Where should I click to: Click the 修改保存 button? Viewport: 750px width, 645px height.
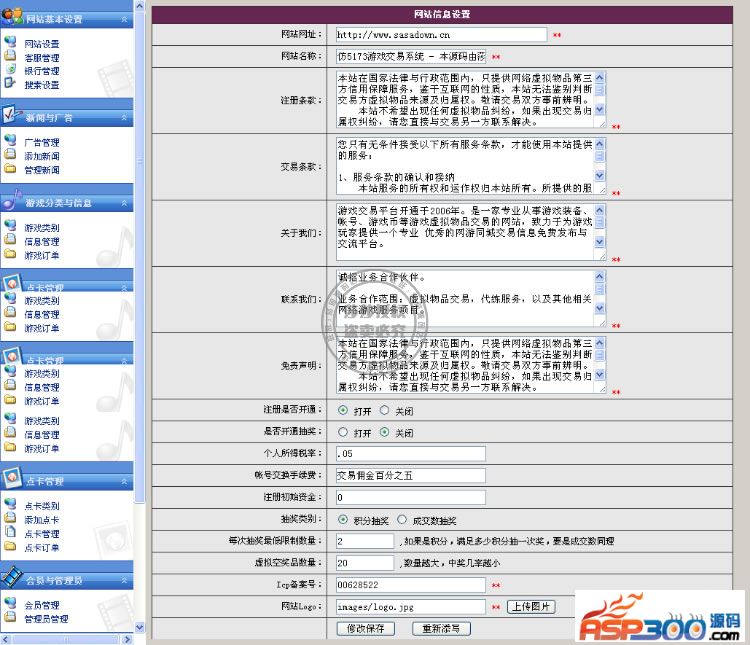pos(365,628)
